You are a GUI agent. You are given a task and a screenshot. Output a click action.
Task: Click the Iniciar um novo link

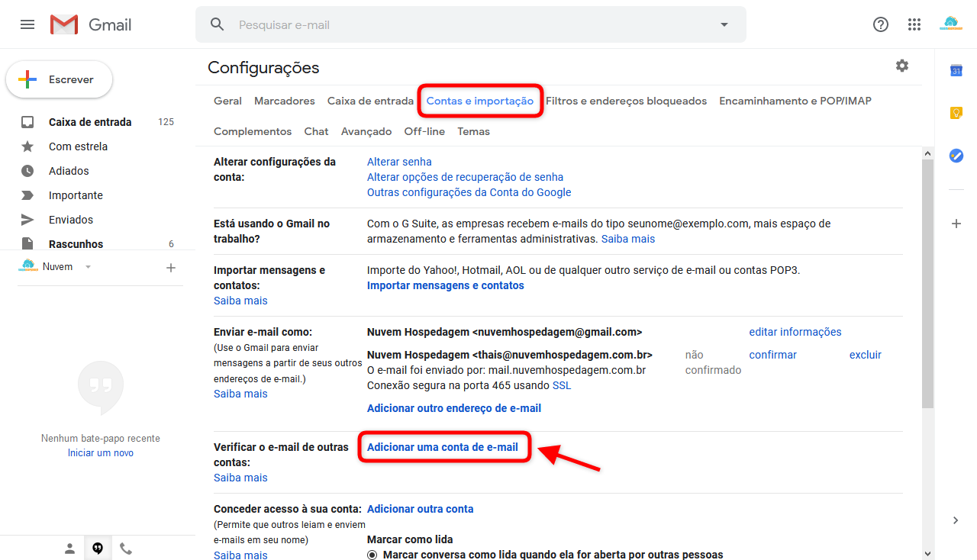(x=100, y=453)
